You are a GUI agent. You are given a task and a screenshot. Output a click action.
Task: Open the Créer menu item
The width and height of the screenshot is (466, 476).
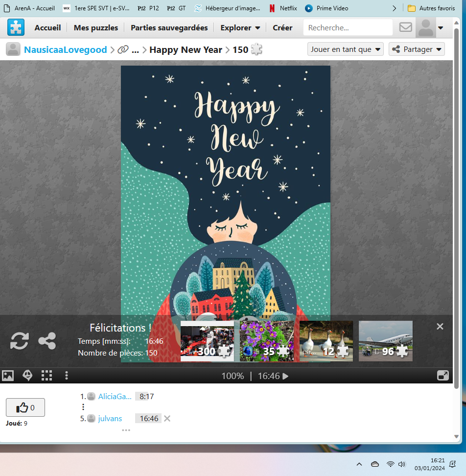coord(282,27)
